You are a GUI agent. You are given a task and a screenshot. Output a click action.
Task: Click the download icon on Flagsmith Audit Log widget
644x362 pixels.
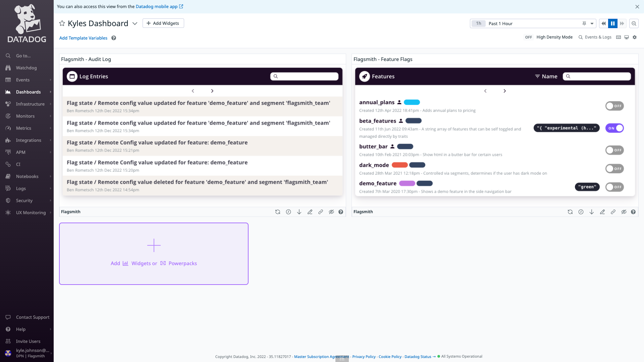pyautogui.click(x=299, y=212)
